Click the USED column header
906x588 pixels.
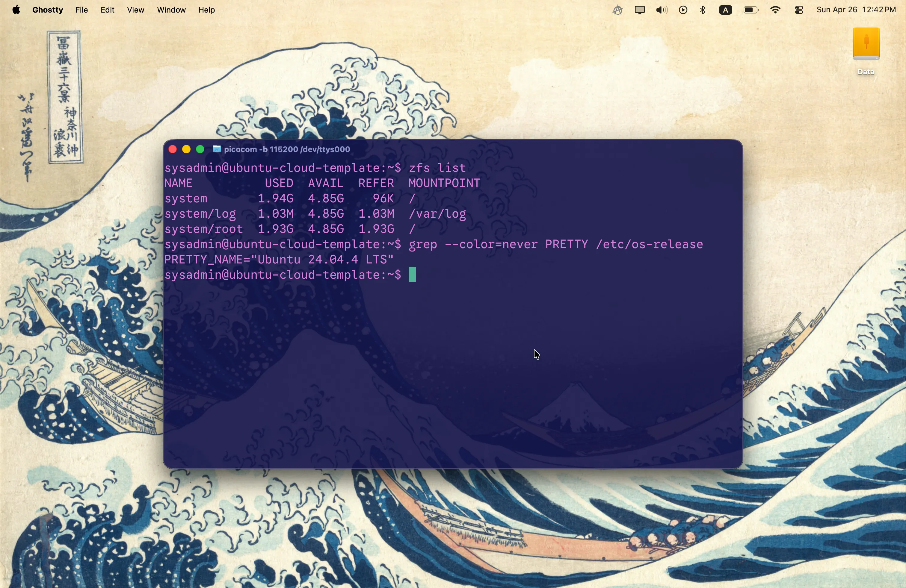(279, 183)
